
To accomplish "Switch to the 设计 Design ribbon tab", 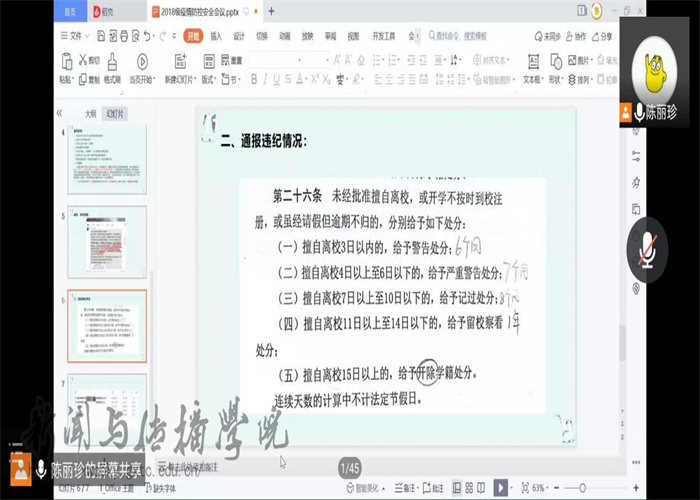I will [239, 36].
